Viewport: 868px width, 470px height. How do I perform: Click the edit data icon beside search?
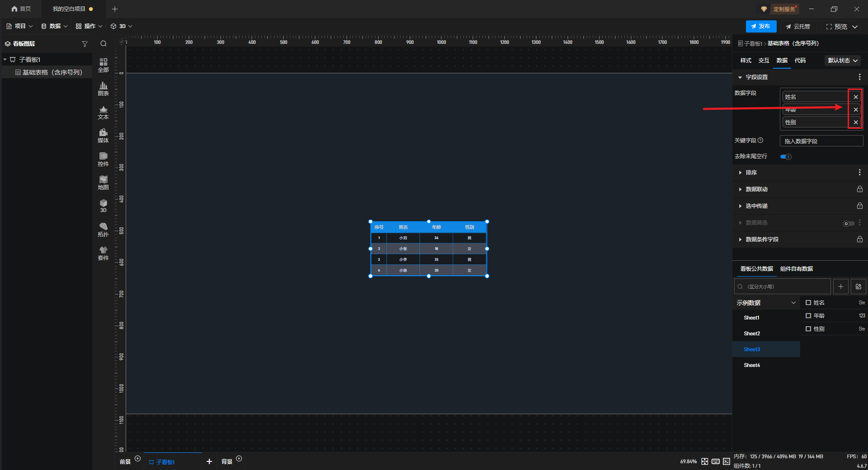pos(858,287)
